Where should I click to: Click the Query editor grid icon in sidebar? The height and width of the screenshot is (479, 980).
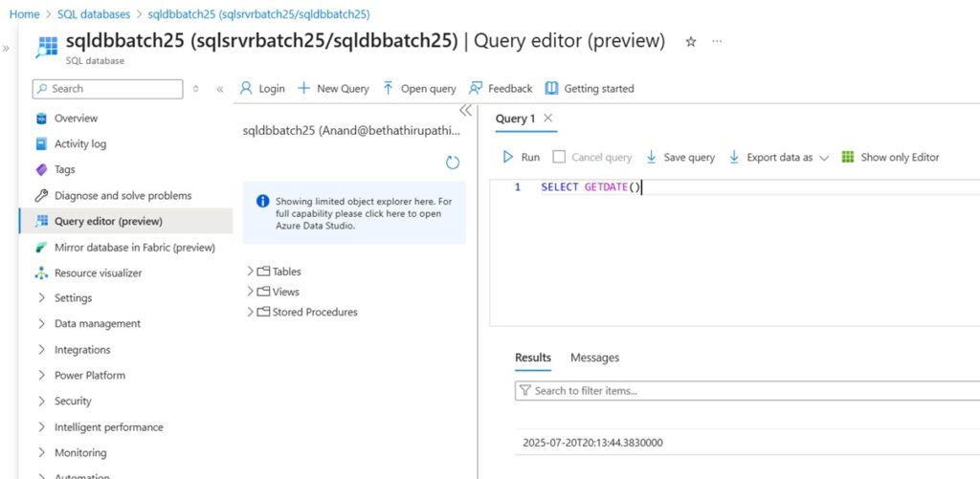(x=41, y=221)
